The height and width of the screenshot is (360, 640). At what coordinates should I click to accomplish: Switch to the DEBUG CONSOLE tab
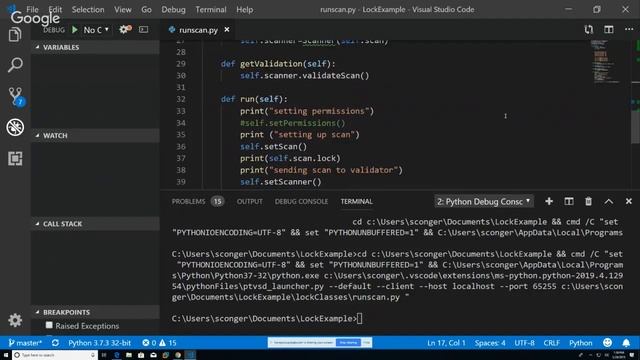tap(301, 201)
